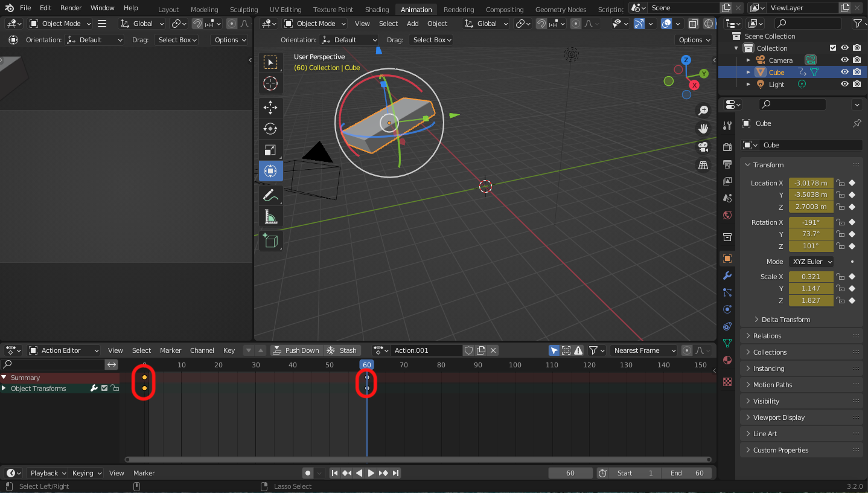868x493 pixels.
Task: Hide Light in viewport with eye icon
Action: pyautogui.click(x=844, y=84)
